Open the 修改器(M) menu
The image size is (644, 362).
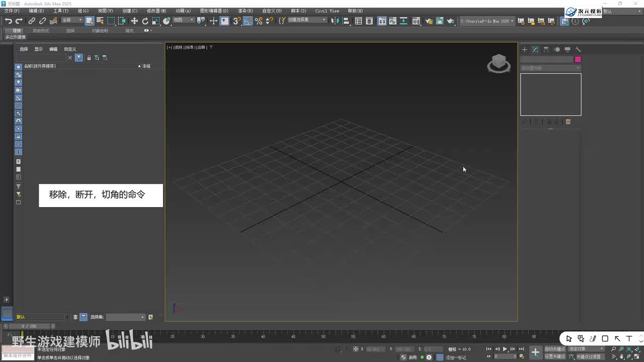(x=156, y=11)
